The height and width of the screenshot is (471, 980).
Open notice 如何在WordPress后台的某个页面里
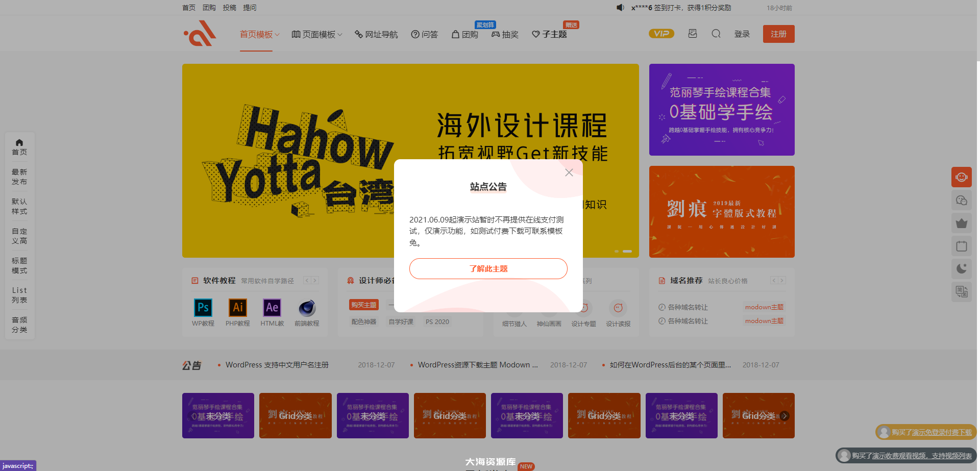pos(670,365)
